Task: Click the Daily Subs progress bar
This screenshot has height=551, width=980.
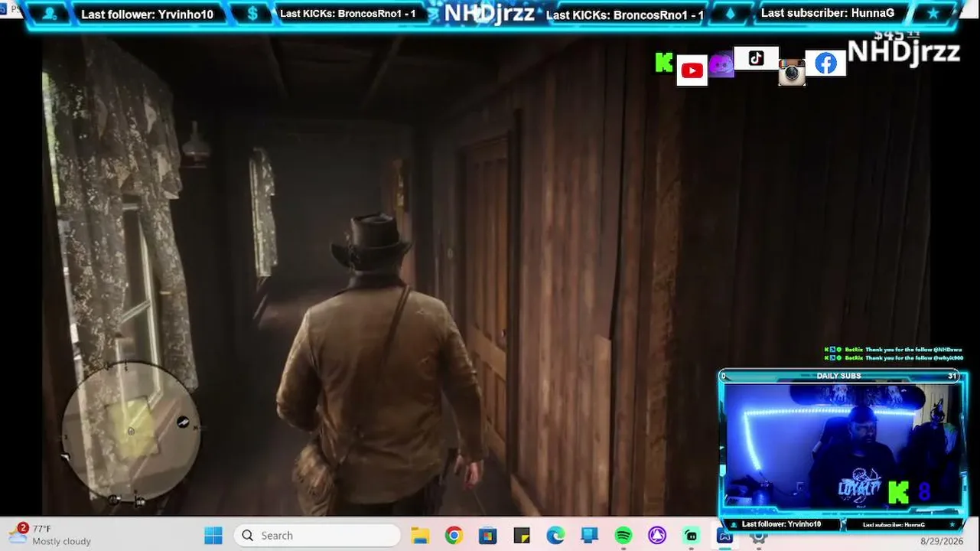Action: (x=839, y=376)
